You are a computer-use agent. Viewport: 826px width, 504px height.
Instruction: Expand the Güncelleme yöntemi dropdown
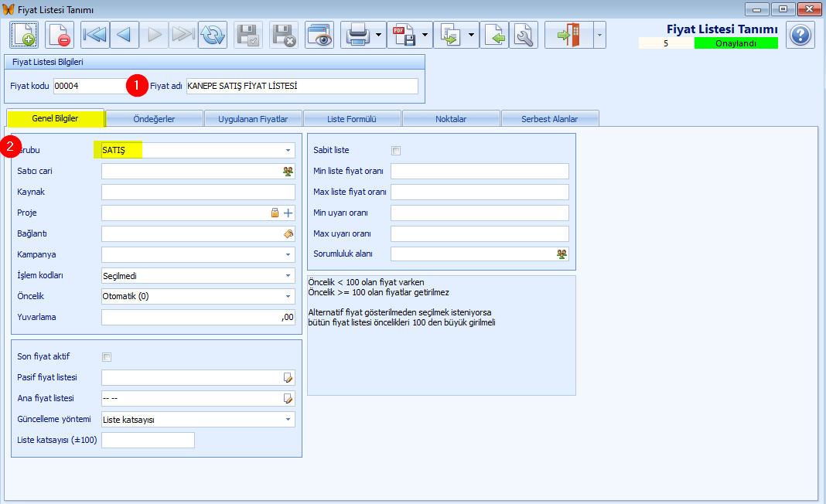[x=288, y=420]
